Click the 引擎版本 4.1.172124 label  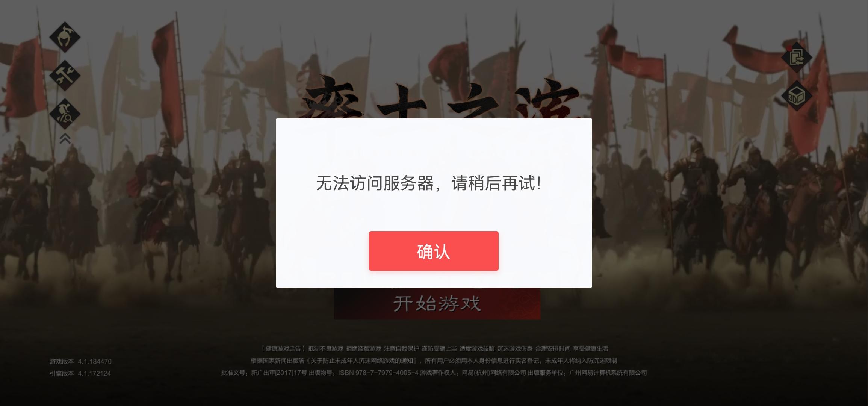click(80, 373)
